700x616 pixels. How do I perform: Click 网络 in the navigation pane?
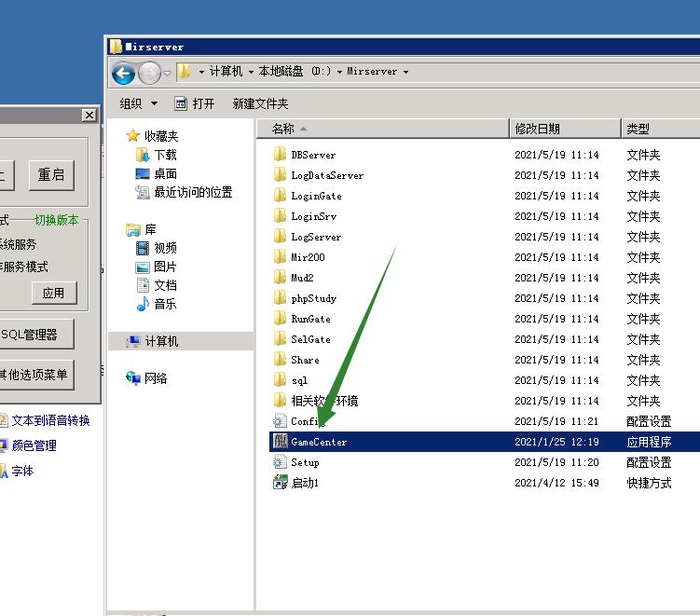tap(156, 378)
